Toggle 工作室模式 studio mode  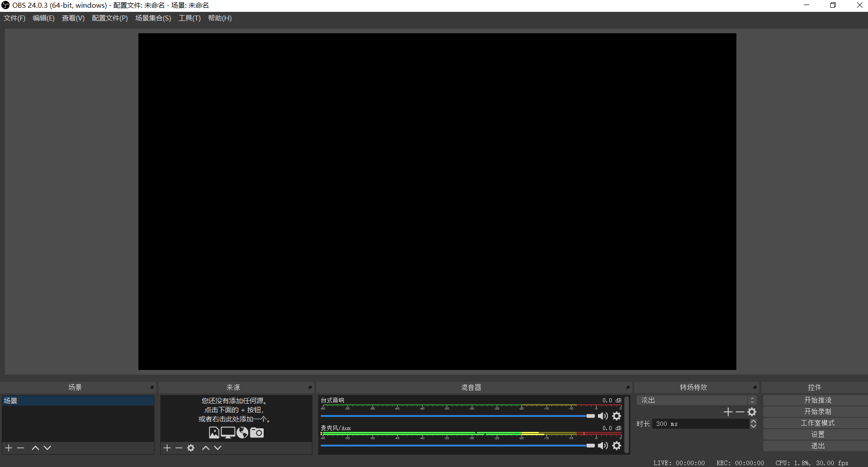[817, 423]
